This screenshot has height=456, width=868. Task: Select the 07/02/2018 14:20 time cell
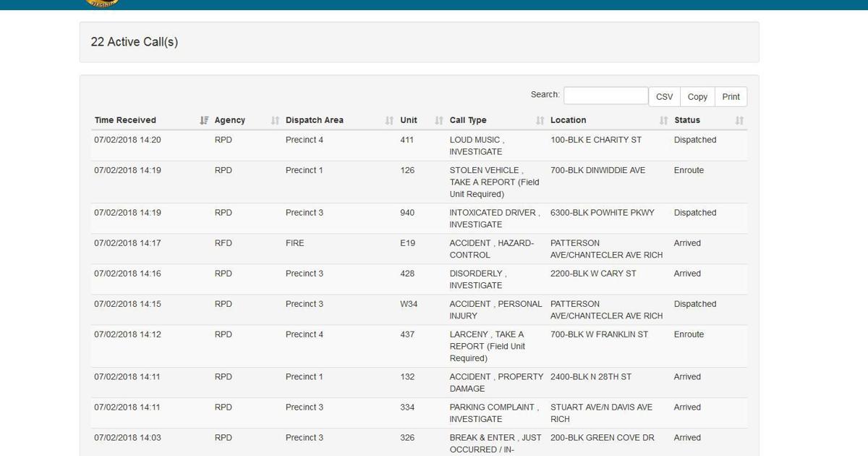pos(127,140)
